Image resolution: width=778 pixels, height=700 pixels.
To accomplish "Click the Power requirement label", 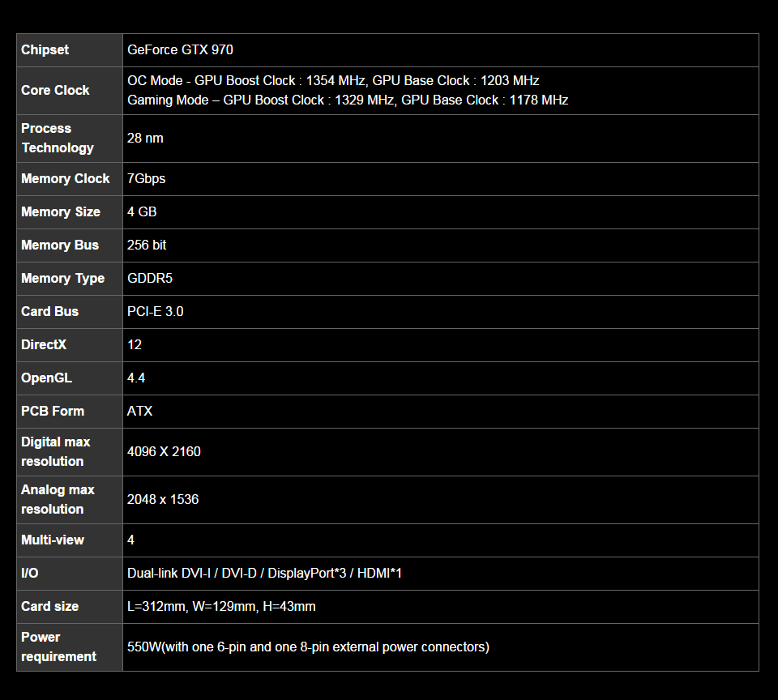I will (58, 647).
